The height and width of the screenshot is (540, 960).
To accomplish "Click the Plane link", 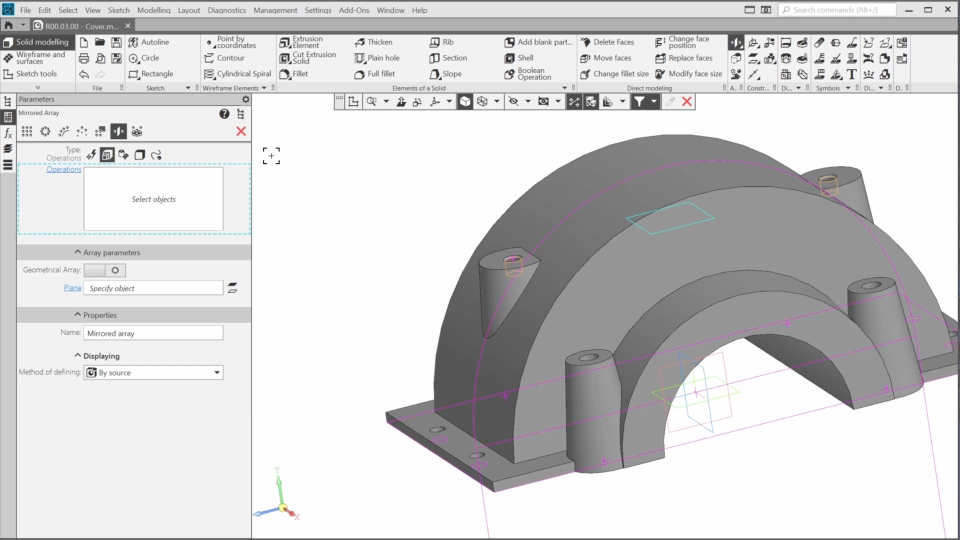I will (72, 288).
